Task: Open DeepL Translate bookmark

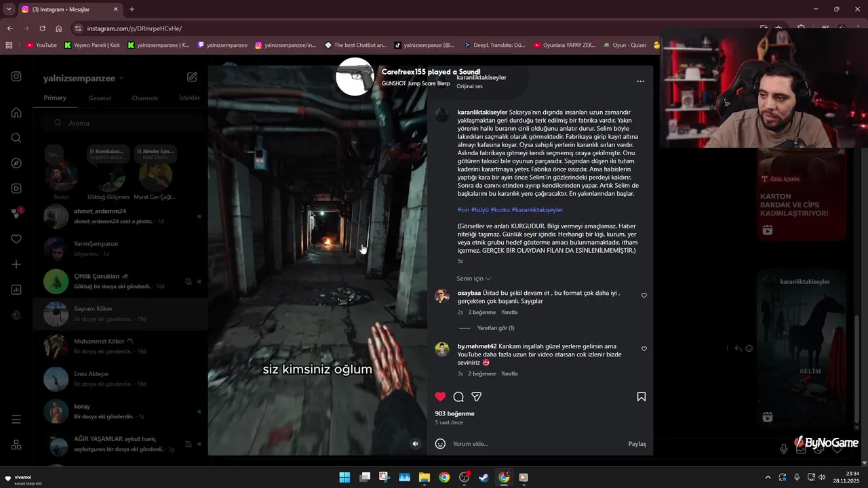Action: 494,45
